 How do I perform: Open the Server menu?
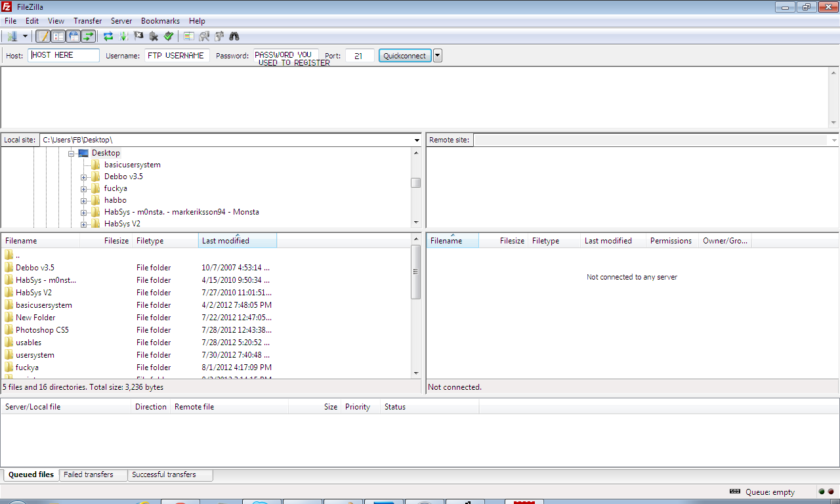[121, 21]
